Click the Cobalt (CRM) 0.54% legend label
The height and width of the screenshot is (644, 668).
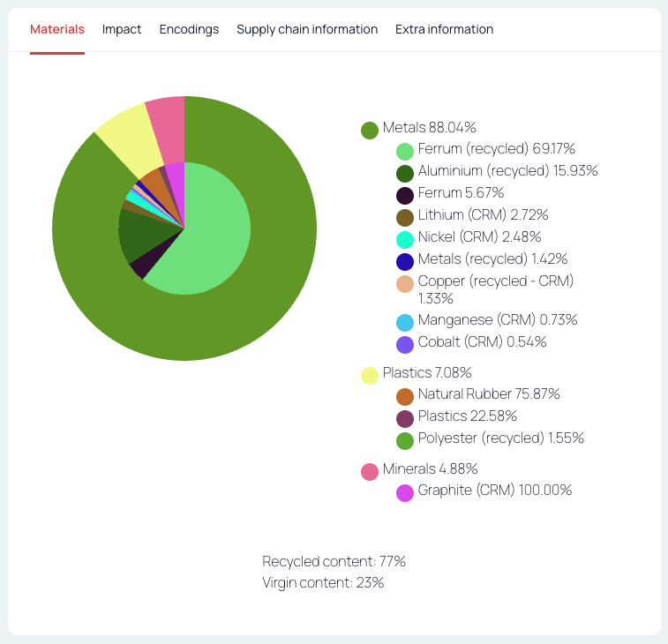point(482,342)
